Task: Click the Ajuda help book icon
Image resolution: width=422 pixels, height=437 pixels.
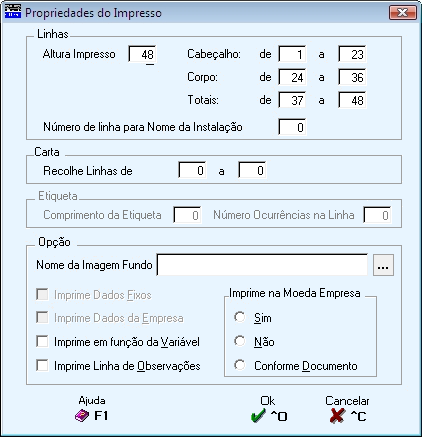Action: (x=82, y=416)
